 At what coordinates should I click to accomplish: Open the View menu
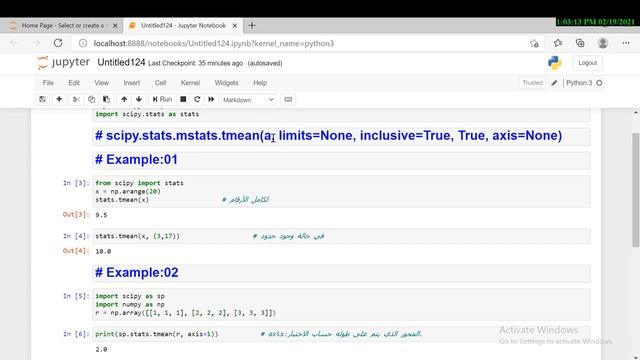pyautogui.click(x=102, y=83)
